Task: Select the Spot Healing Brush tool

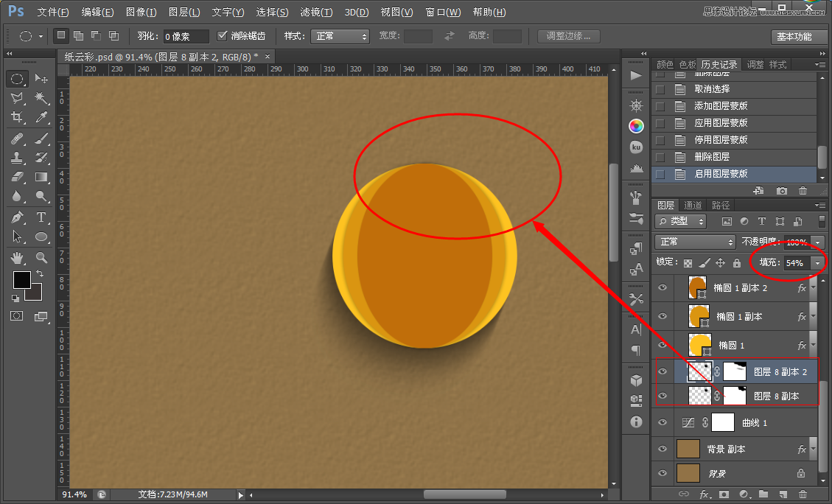Action: (17, 139)
